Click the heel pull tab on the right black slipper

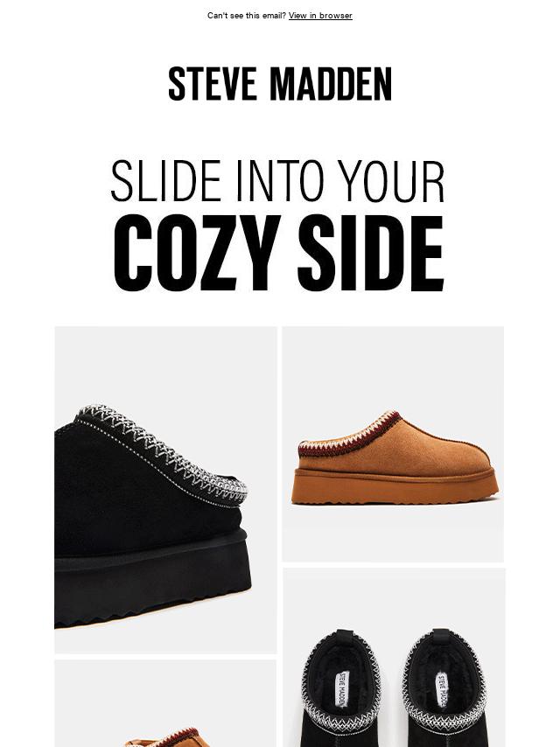441,636
